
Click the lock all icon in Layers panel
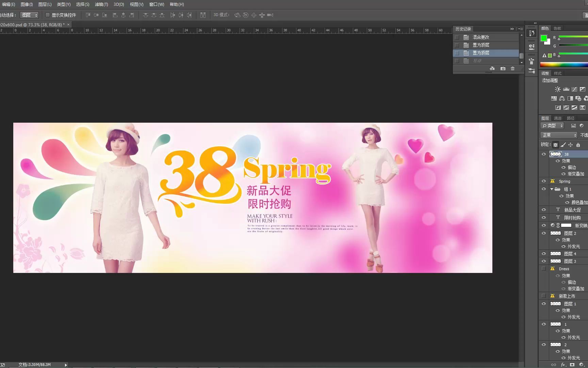pos(578,145)
